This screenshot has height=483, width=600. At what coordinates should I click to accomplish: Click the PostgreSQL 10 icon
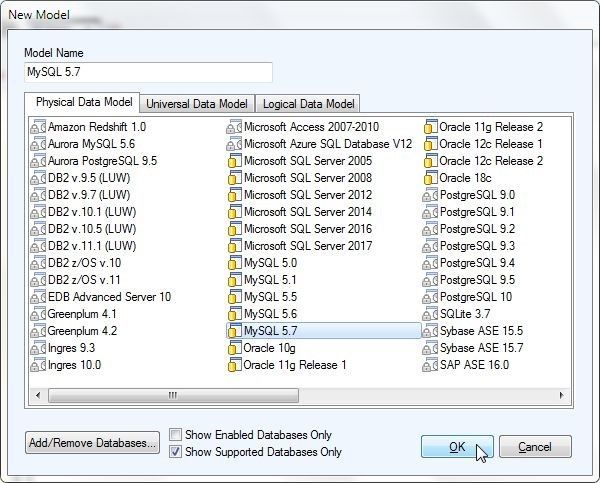click(430, 297)
